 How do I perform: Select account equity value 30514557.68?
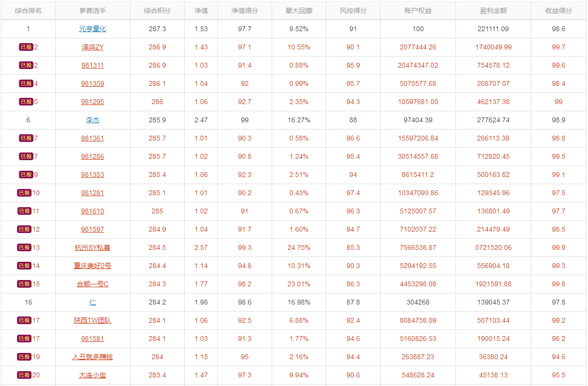418,156
